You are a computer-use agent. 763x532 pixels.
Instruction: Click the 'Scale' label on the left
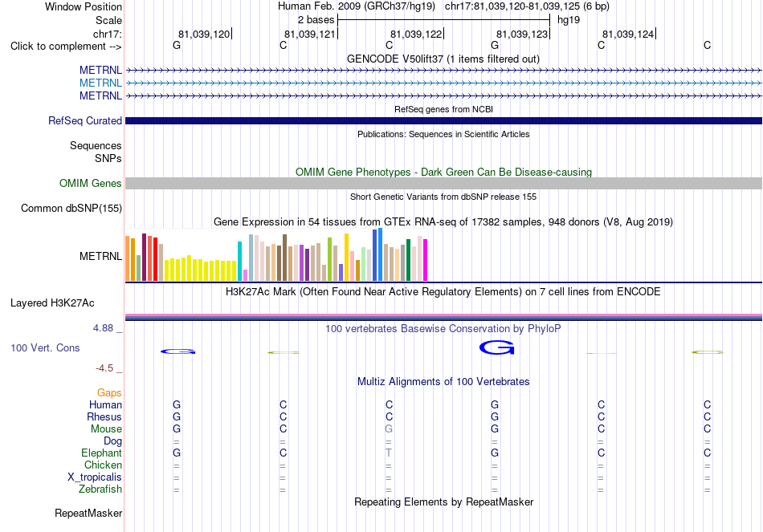click(x=108, y=20)
